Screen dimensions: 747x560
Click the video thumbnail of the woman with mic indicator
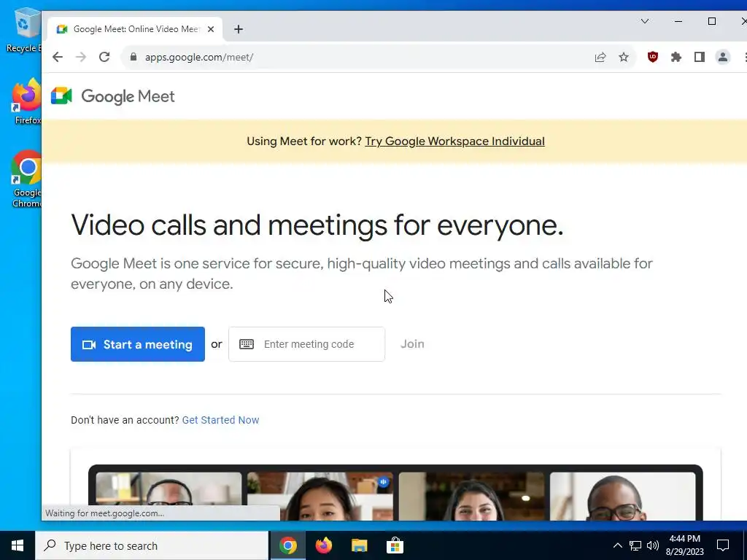coord(320,496)
